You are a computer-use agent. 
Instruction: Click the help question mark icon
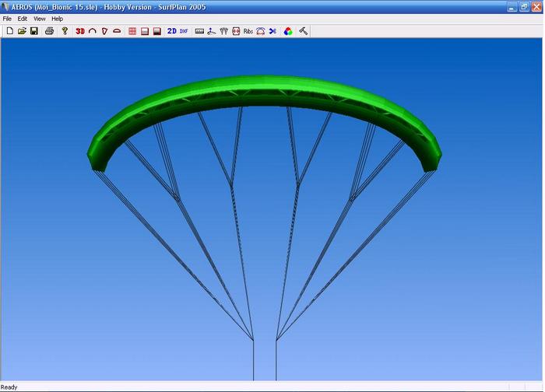click(65, 31)
